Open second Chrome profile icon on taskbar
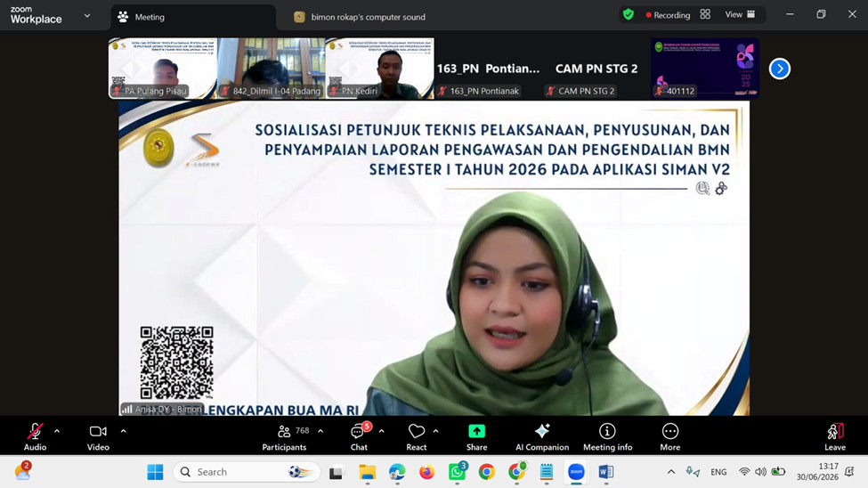This screenshot has height=488, width=868. click(517, 472)
